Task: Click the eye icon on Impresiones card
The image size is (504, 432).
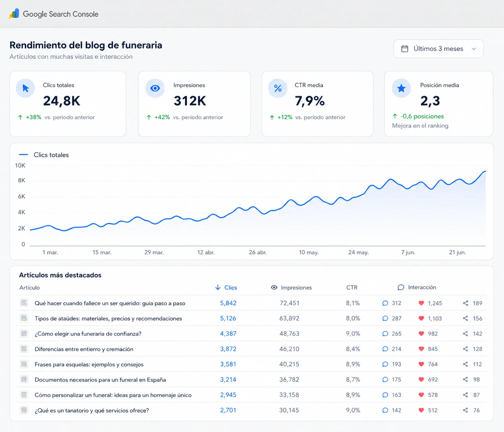Action: coord(155,88)
